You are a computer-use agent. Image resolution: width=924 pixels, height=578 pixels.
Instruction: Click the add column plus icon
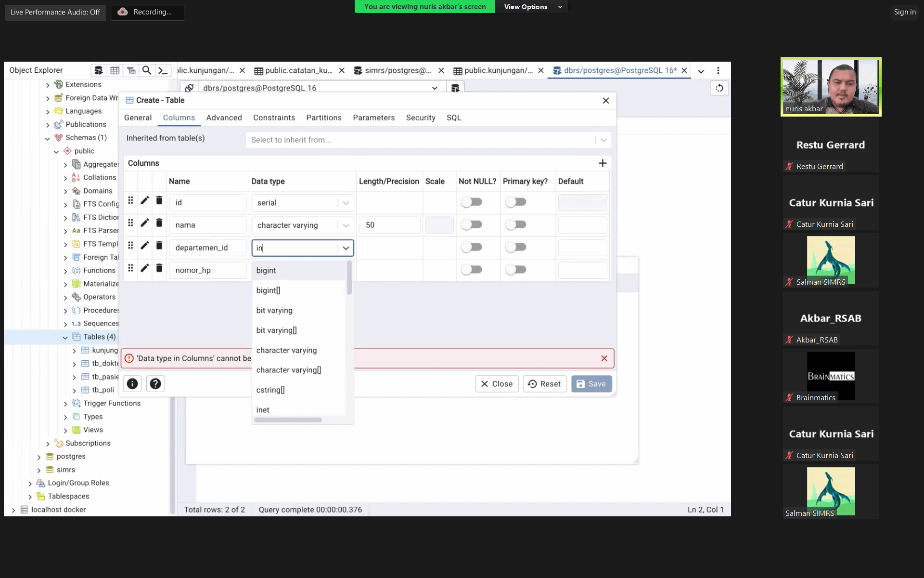click(x=602, y=163)
